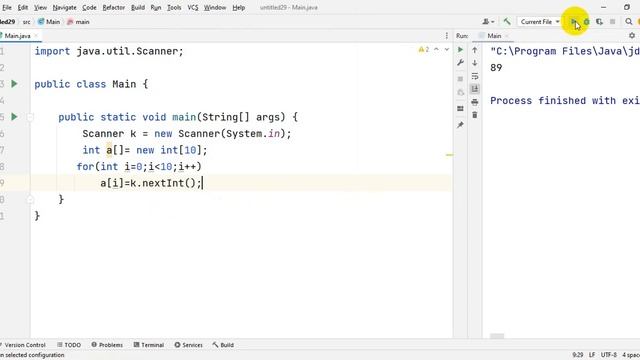
Task: Click the main method breadcrumb
Action: tap(78, 22)
